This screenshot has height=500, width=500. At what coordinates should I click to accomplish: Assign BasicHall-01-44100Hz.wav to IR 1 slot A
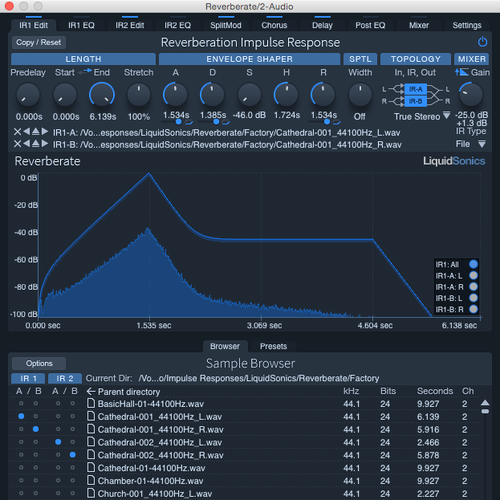click(x=21, y=403)
